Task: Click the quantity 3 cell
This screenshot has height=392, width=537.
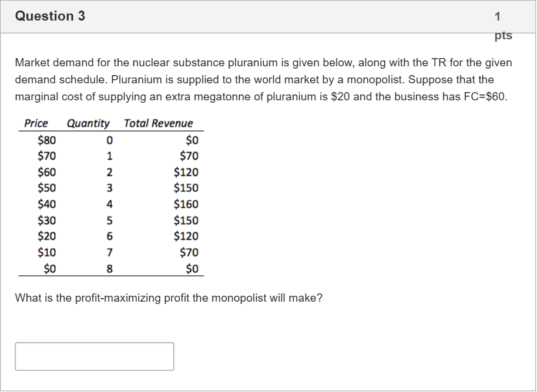Action: pos(109,188)
